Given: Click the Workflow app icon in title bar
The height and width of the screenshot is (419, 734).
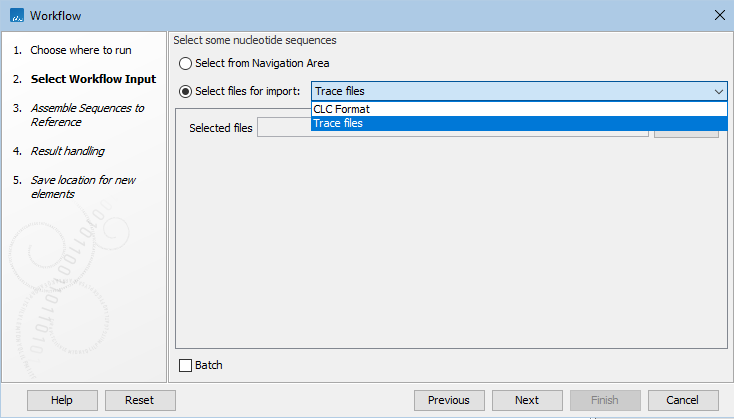Looking at the screenshot, I should 16,16.
